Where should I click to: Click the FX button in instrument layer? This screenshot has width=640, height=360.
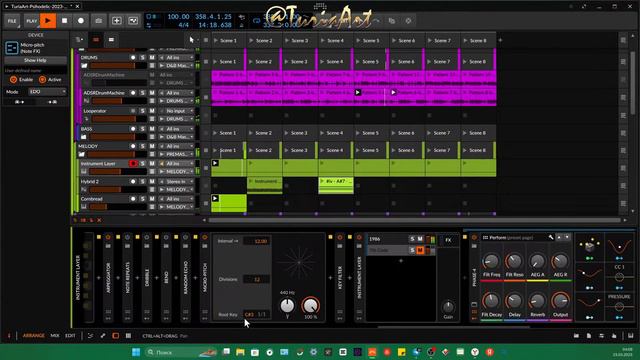[x=448, y=240]
